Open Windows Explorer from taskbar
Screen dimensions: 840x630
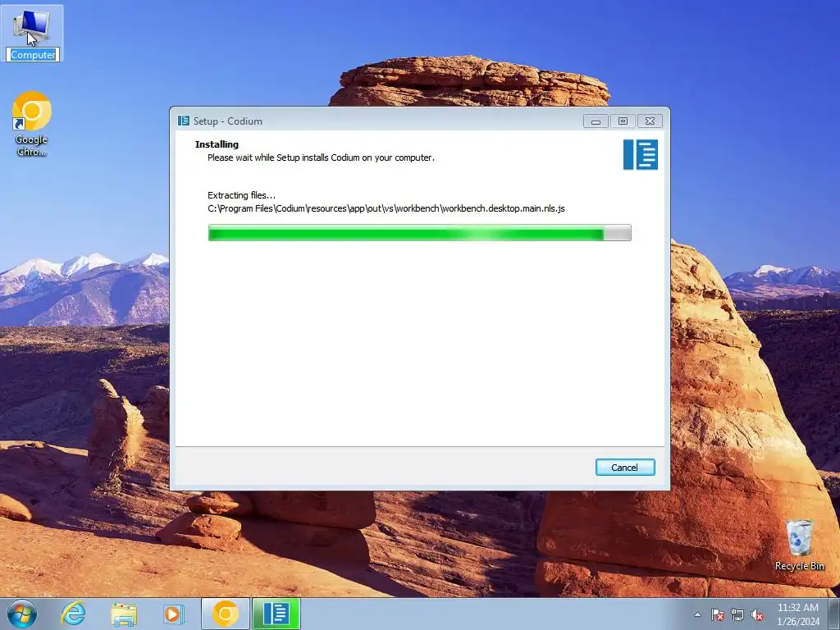124,614
